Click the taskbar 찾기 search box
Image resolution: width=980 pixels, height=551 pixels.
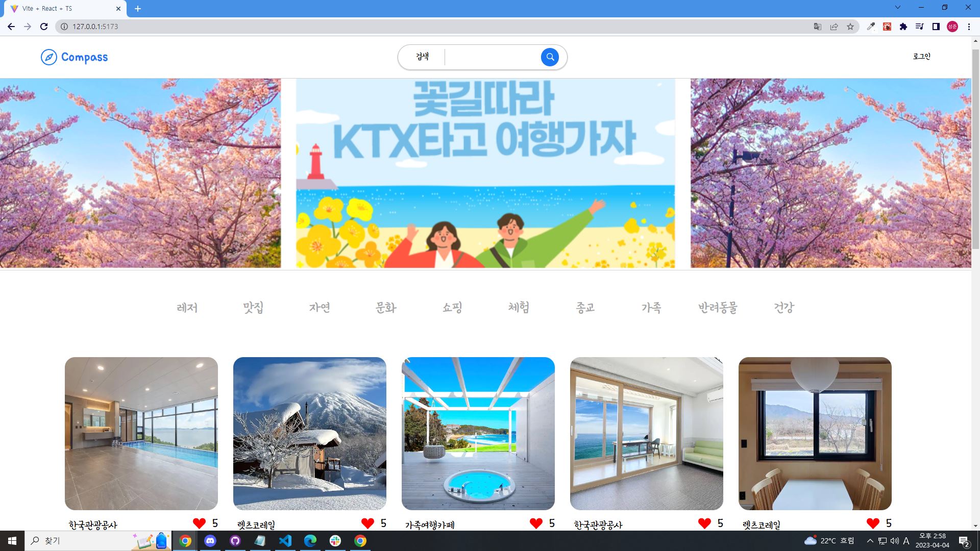[97, 541]
